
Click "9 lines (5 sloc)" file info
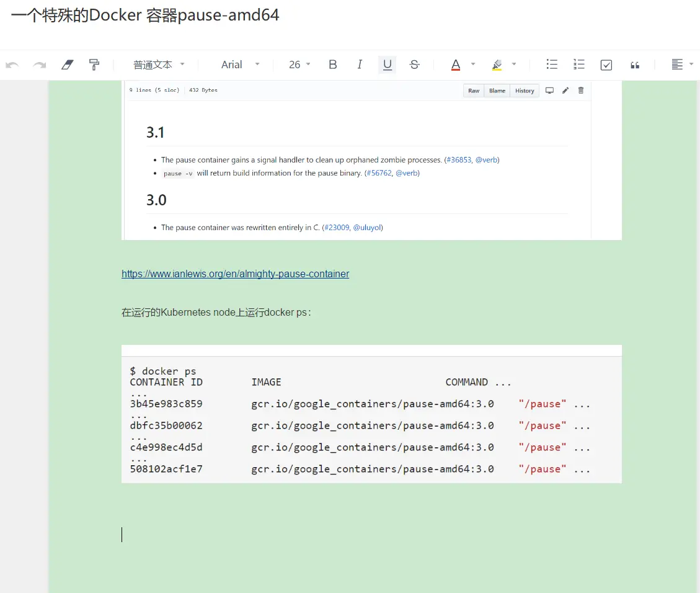[x=154, y=90]
